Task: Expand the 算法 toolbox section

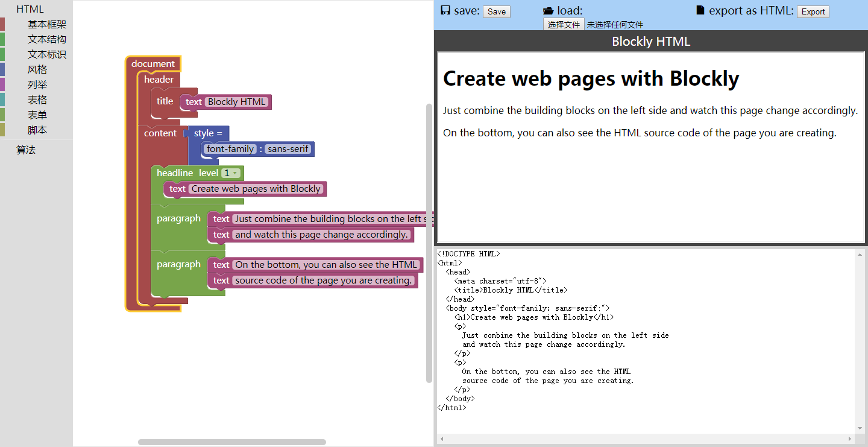Action: (26, 150)
